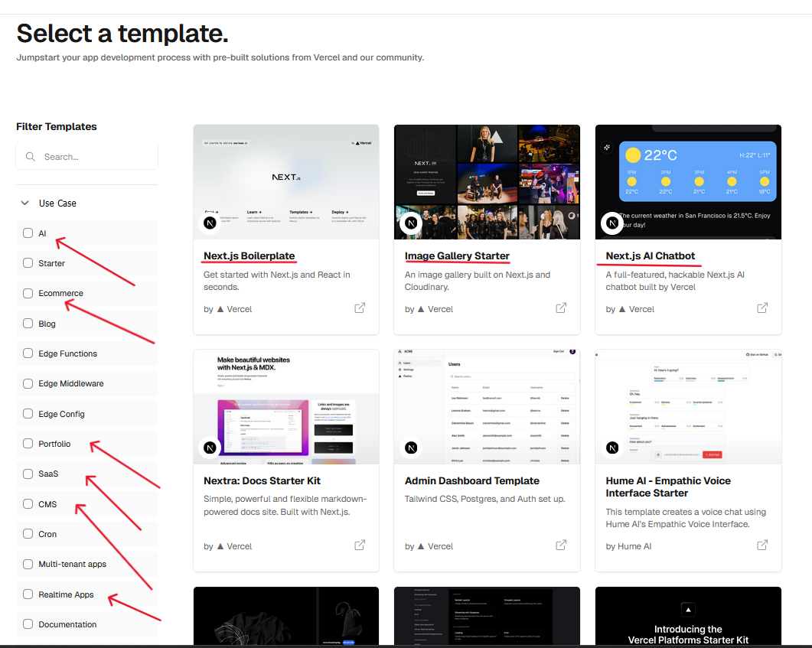The width and height of the screenshot is (812, 648).
Task: Click Next.js logo badge on Image Gallery thumbnail
Action: pos(411,223)
